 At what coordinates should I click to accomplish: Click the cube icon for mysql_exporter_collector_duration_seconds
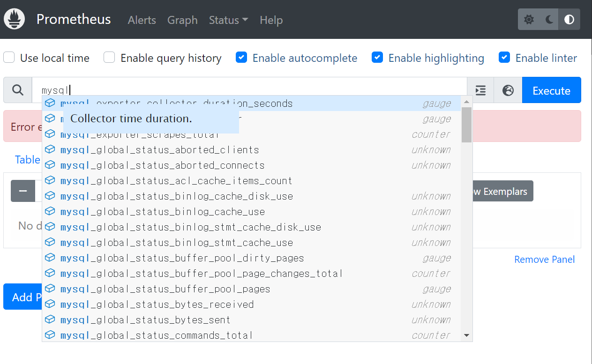coord(50,104)
